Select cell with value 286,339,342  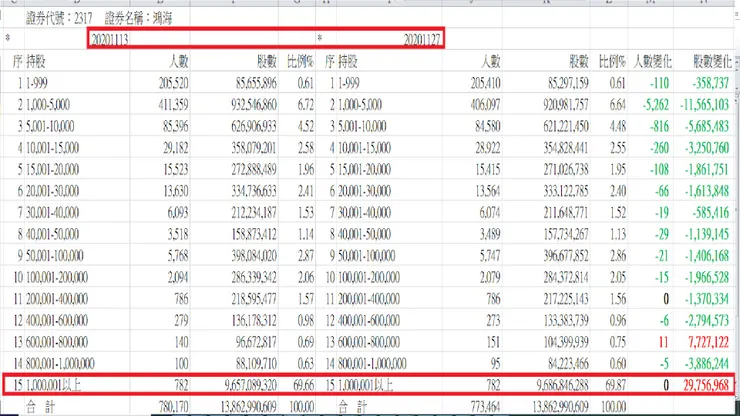click(x=254, y=278)
